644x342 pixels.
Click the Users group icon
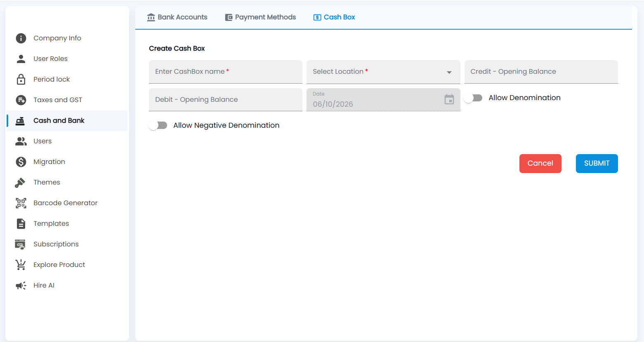(x=21, y=141)
